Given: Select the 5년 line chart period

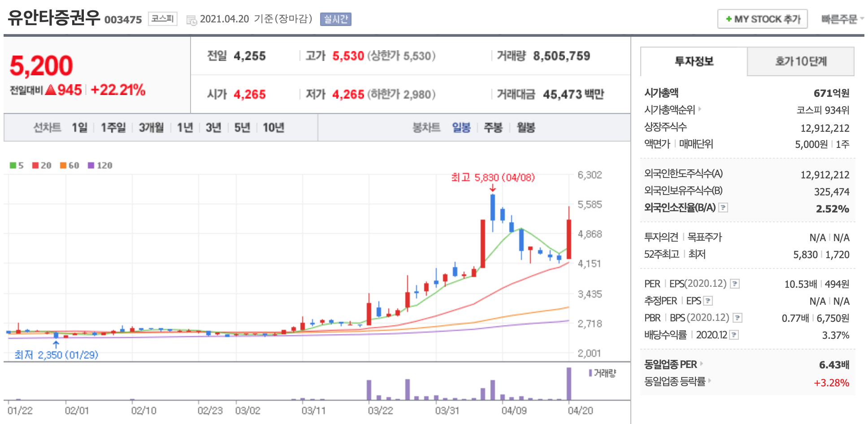Looking at the screenshot, I should (242, 128).
